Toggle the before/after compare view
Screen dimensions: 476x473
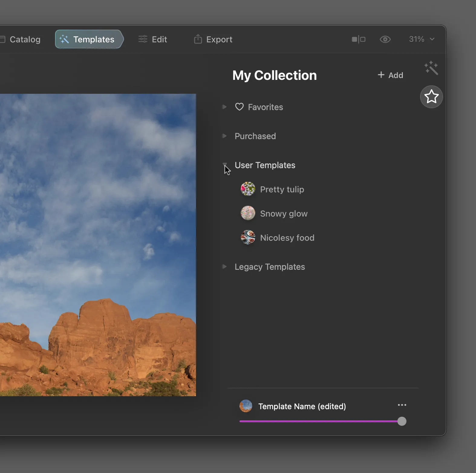(x=359, y=39)
